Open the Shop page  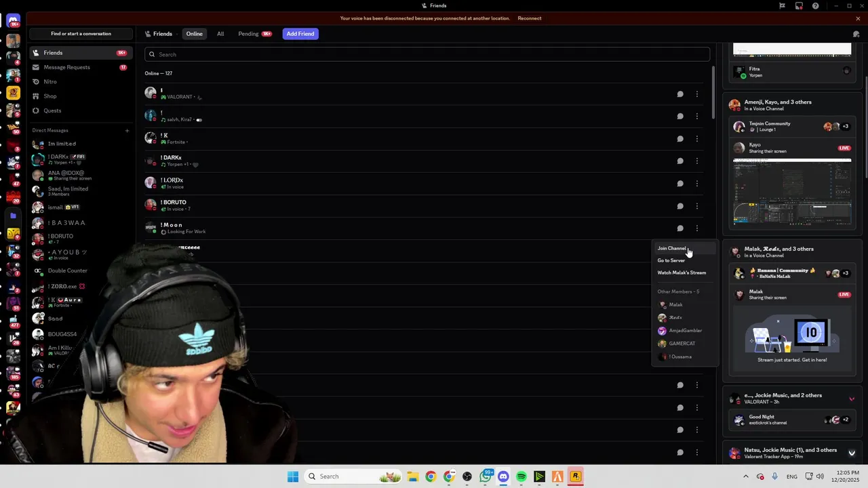pyautogui.click(x=80, y=96)
